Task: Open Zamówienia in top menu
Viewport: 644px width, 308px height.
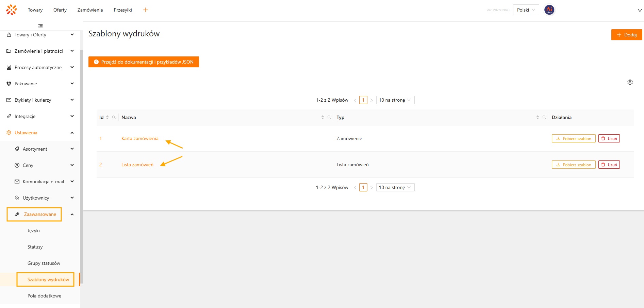Action: point(90,10)
